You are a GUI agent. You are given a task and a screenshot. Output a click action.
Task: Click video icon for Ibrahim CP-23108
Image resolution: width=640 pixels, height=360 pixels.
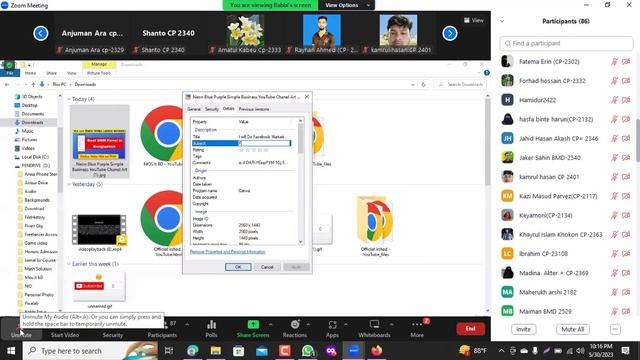(x=626, y=253)
